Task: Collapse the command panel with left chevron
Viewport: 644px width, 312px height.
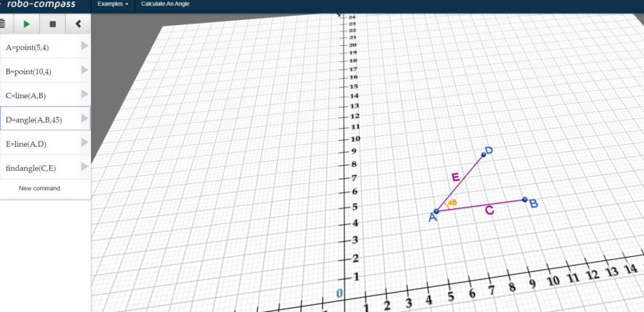Action: click(x=78, y=24)
